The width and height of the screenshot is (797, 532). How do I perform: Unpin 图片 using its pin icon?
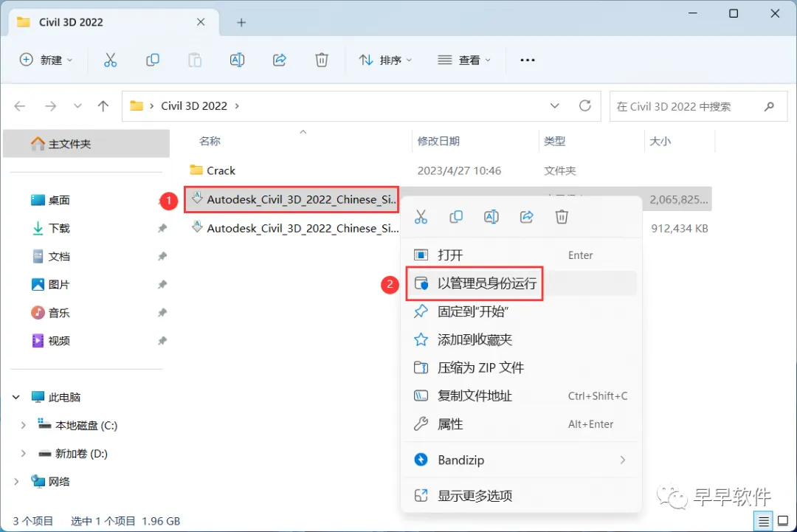[x=162, y=285]
